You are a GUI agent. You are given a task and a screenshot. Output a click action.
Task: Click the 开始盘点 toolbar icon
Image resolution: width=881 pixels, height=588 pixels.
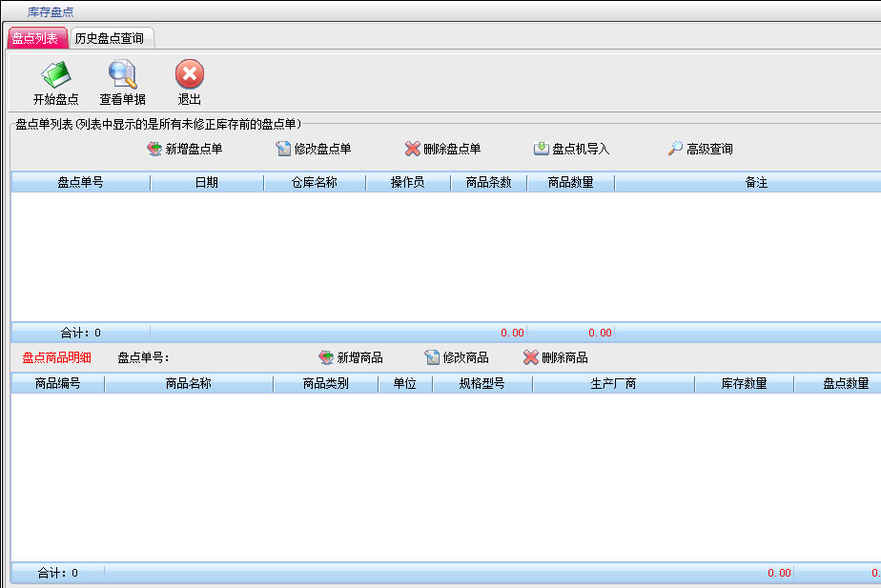pyautogui.click(x=56, y=75)
